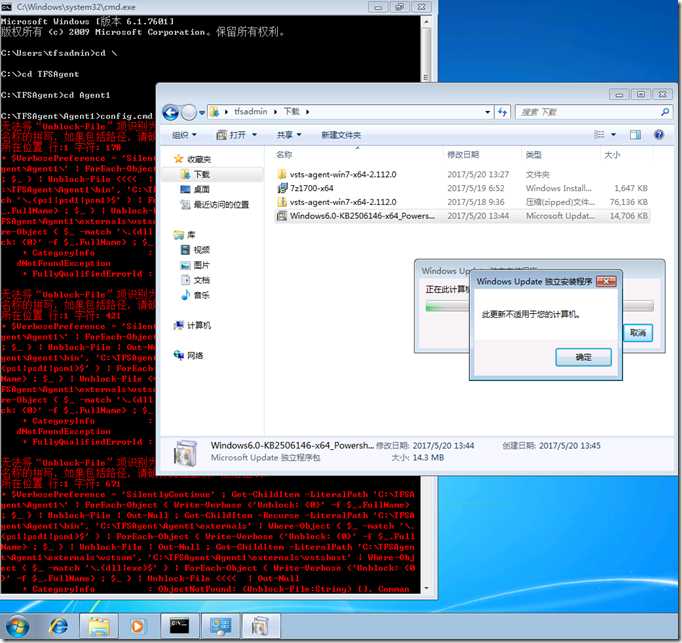
Task: Select the 7z1700-x64 installer icon
Action: (282, 188)
